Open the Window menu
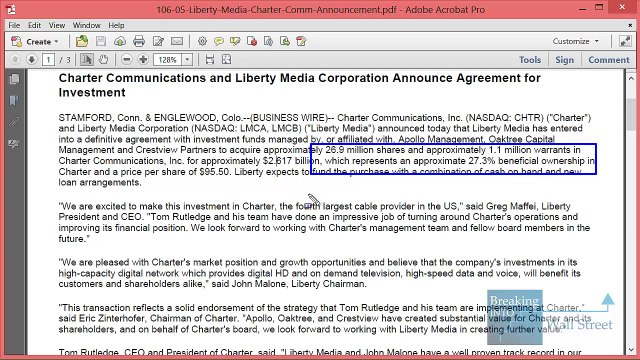640x360 pixels. (x=87, y=25)
